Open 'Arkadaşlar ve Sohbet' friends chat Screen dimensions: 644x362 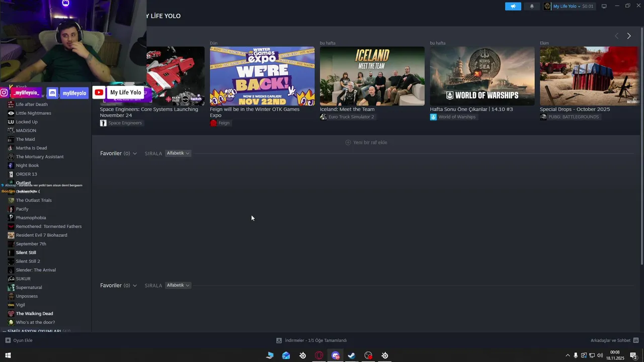click(x=614, y=340)
